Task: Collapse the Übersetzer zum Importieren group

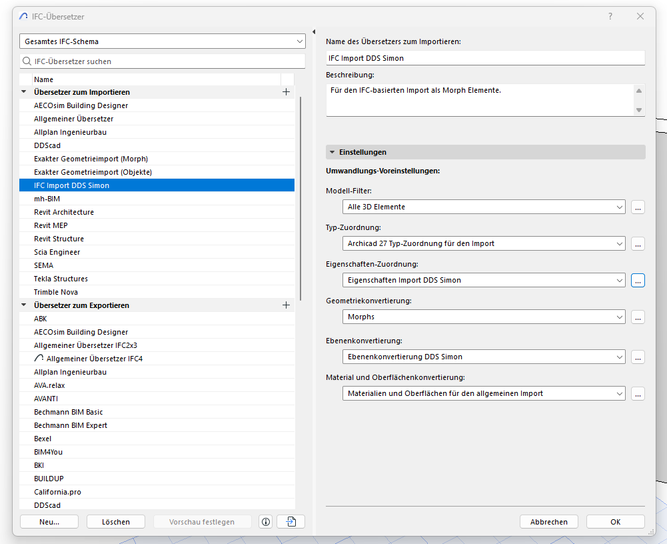Action: (24, 92)
